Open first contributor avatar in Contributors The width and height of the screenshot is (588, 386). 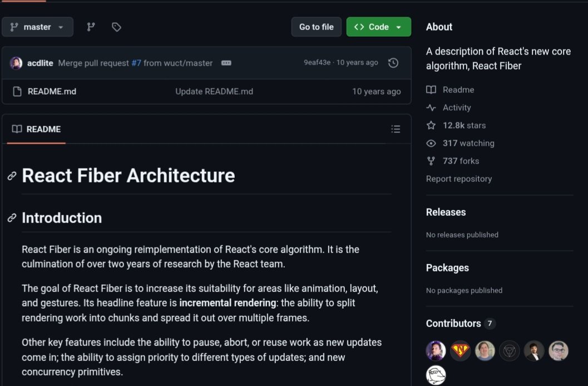pyautogui.click(x=436, y=351)
